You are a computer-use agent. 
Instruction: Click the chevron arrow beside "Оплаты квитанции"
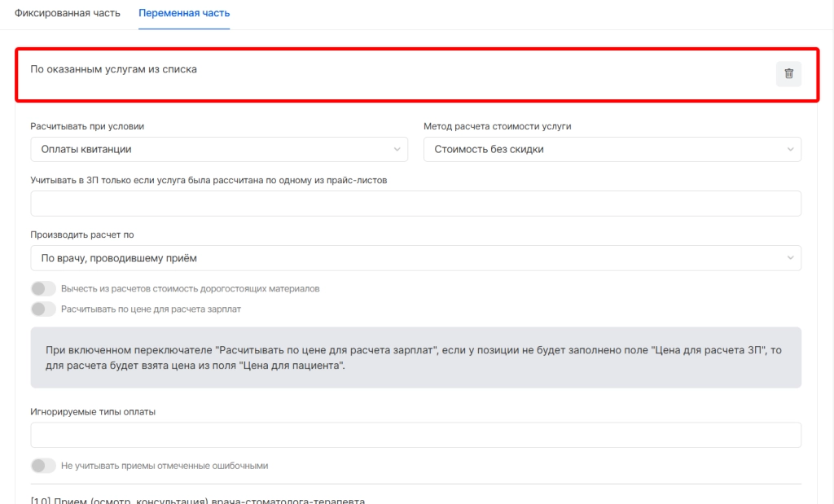click(x=397, y=149)
